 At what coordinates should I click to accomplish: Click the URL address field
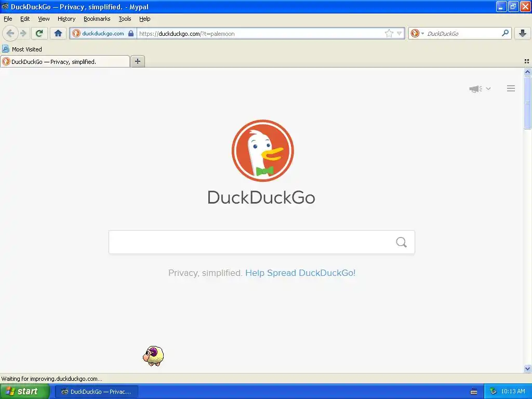coord(260,33)
